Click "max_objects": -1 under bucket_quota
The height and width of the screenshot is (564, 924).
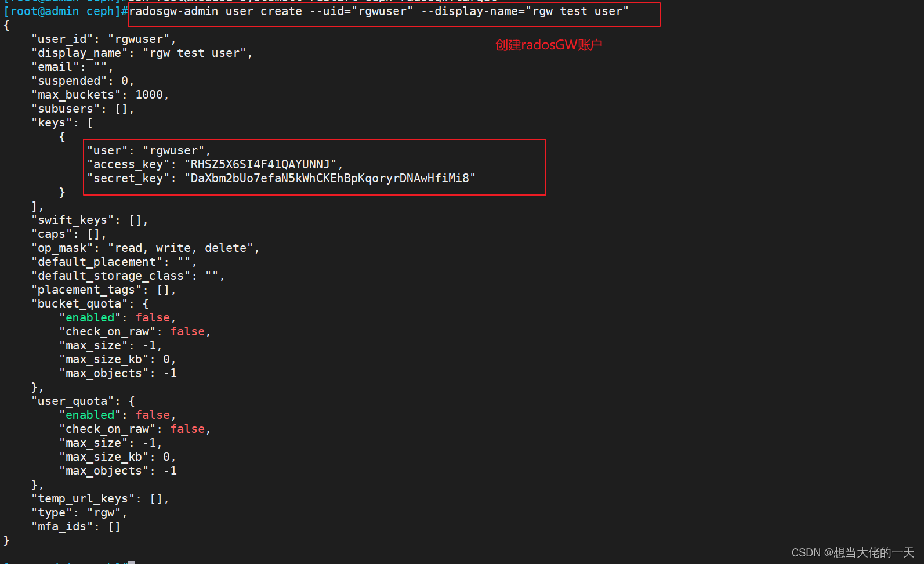118,373
